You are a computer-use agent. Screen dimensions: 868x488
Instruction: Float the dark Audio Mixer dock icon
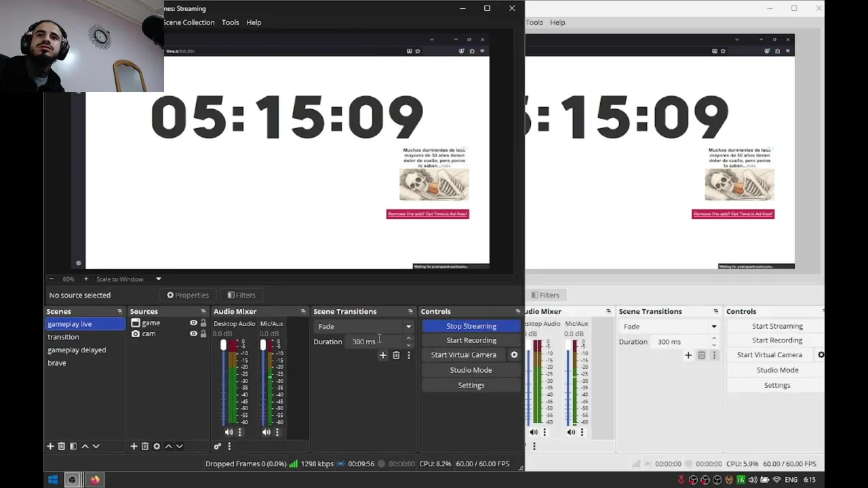point(303,311)
